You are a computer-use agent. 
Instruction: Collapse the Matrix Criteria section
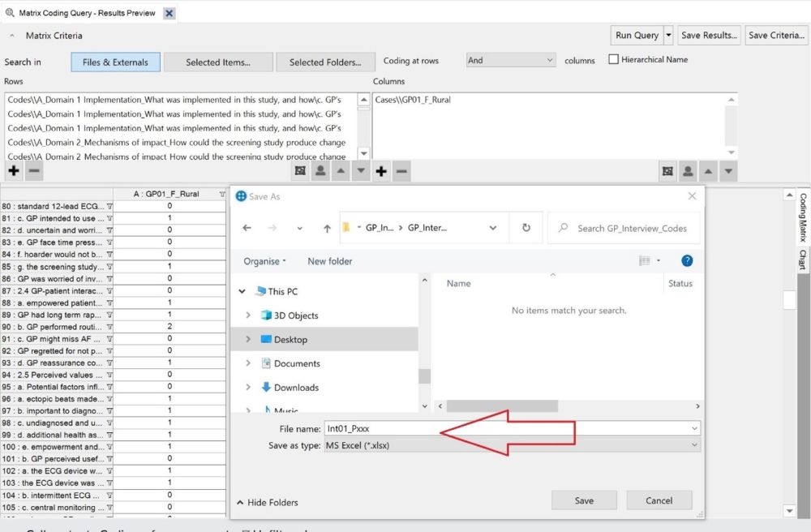[x=12, y=36]
